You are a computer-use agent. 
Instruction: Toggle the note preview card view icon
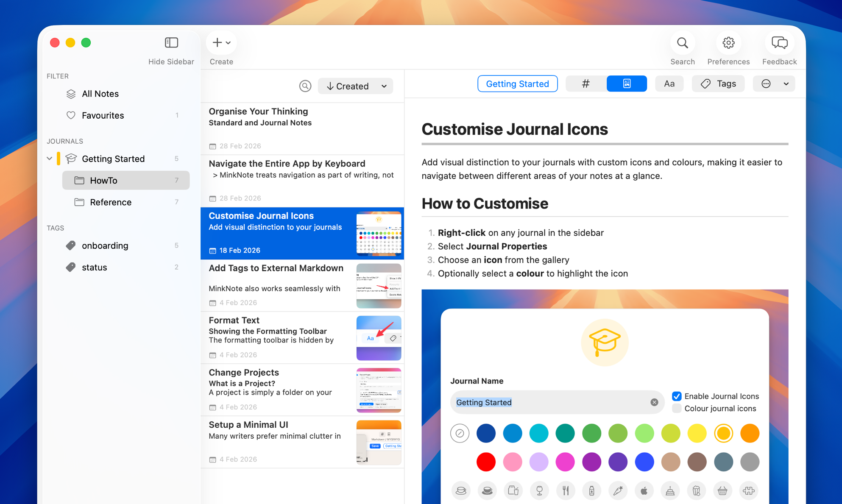click(x=627, y=84)
